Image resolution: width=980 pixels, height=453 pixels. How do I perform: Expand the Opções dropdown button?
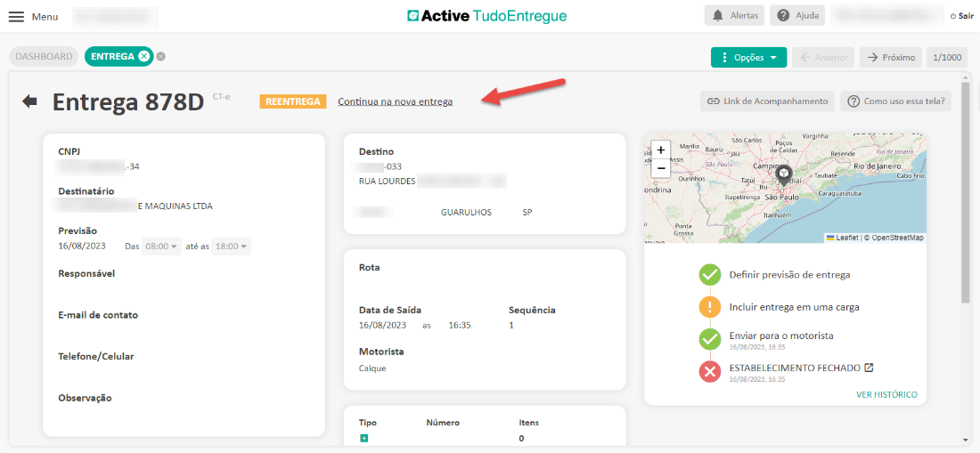pos(748,58)
